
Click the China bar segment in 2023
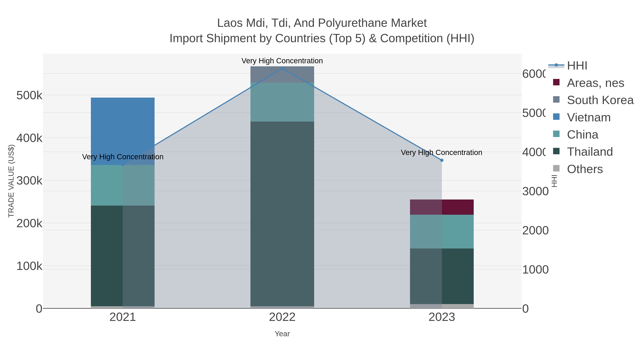442,232
